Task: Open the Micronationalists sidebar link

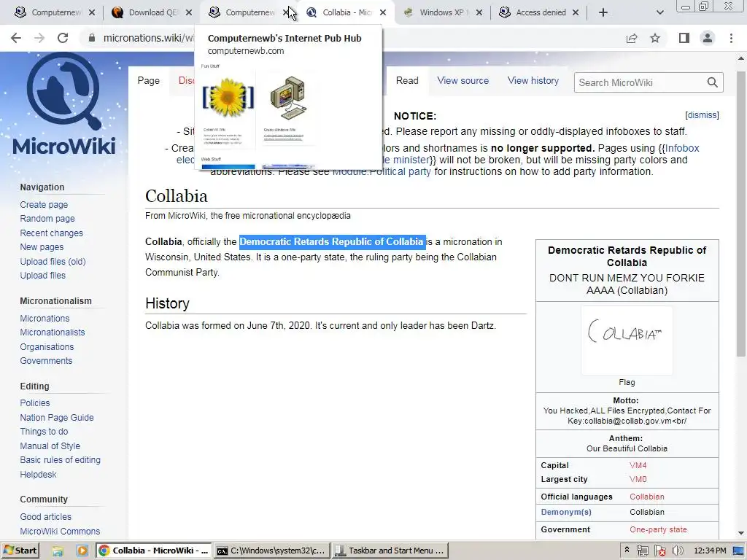Action: (53, 332)
